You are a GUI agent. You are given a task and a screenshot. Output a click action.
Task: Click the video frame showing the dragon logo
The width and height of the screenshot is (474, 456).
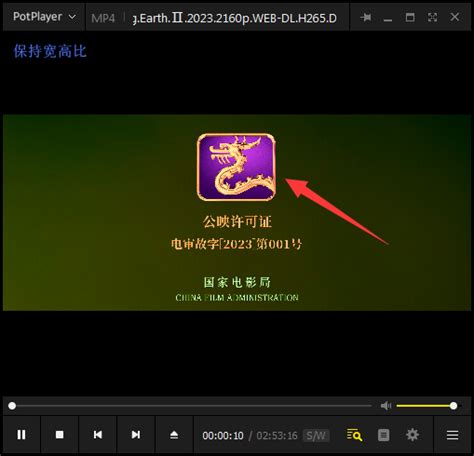tap(237, 213)
